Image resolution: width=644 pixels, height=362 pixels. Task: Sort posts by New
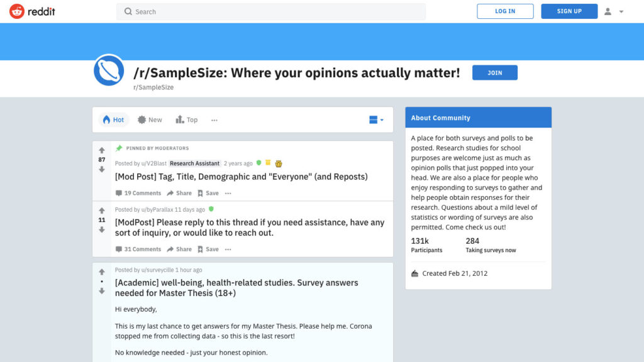pos(150,120)
